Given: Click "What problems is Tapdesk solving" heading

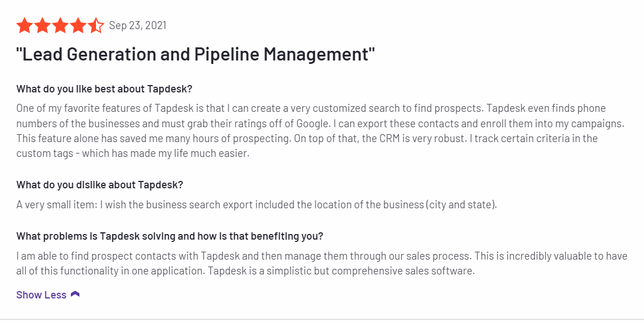Looking at the screenshot, I should coord(170,236).
